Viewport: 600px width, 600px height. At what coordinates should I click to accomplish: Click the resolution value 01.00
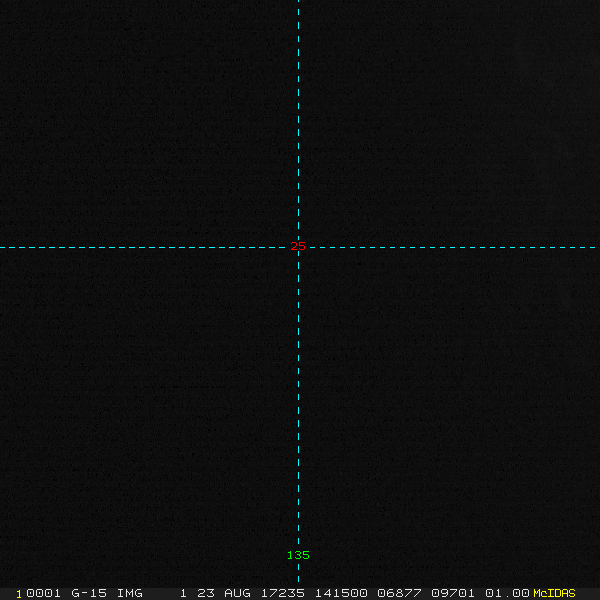(507, 593)
